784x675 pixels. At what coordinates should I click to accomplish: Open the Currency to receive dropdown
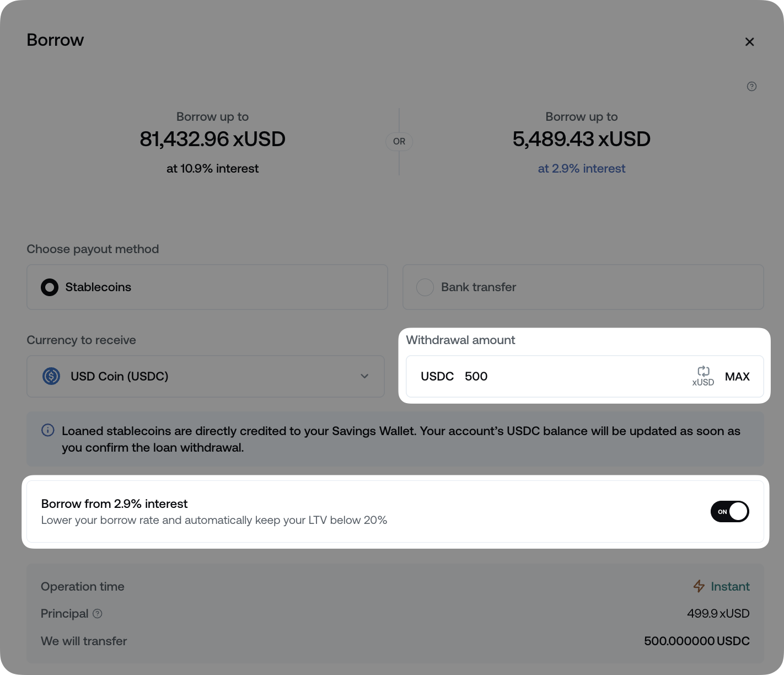[x=205, y=376]
